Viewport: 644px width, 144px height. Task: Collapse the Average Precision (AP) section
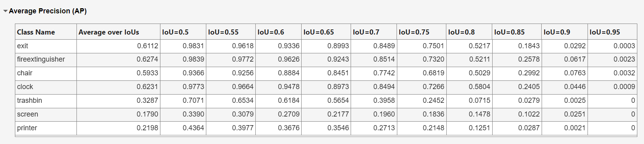(5, 11)
